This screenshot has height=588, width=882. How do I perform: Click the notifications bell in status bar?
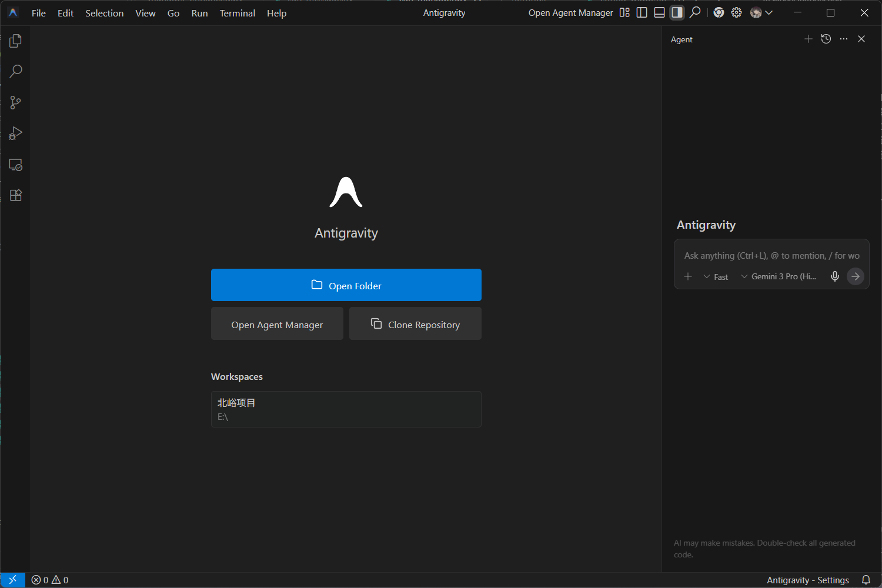[866, 580]
